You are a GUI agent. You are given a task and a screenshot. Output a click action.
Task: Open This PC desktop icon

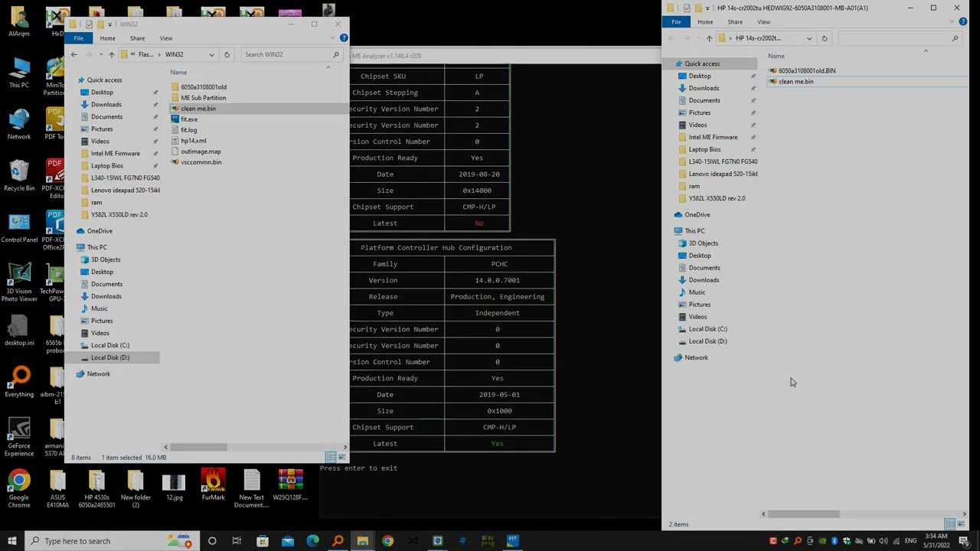coord(19,73)
